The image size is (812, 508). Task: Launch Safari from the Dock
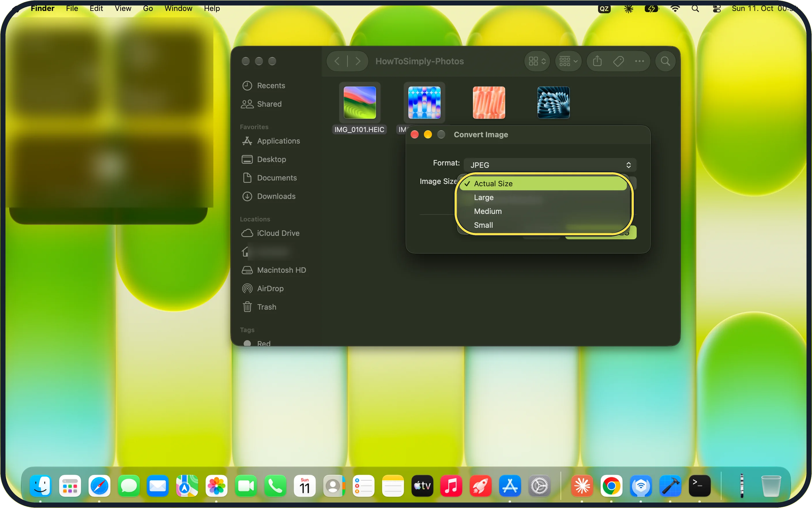click(99, 486)
